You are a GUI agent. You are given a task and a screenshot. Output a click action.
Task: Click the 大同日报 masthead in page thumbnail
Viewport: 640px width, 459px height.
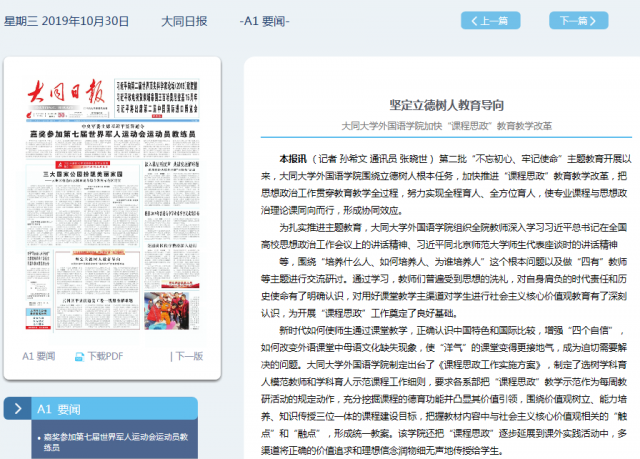(x=67, y=92)
